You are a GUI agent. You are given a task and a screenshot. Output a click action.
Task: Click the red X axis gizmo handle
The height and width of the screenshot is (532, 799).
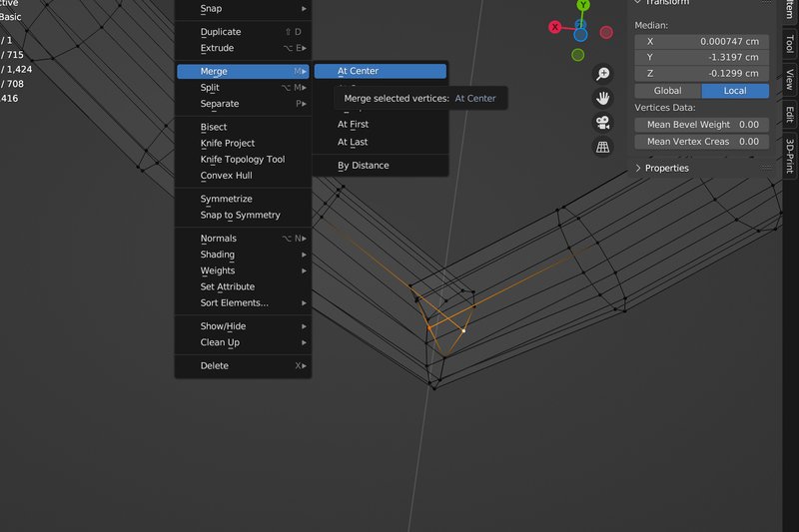click(555, 27)
